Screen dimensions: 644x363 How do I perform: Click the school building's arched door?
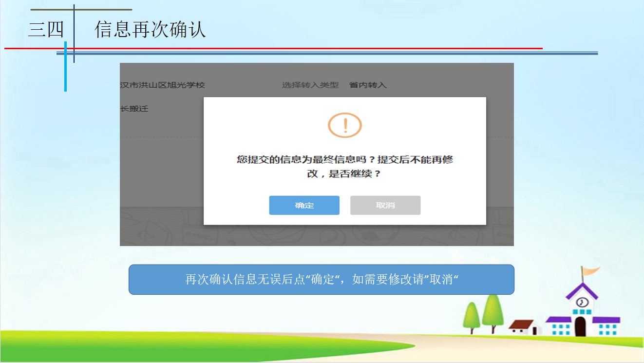pyautogui.click(x=580, y=326)
